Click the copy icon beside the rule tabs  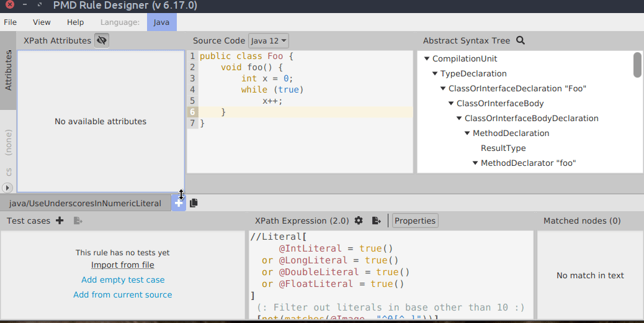pos(194,202)
